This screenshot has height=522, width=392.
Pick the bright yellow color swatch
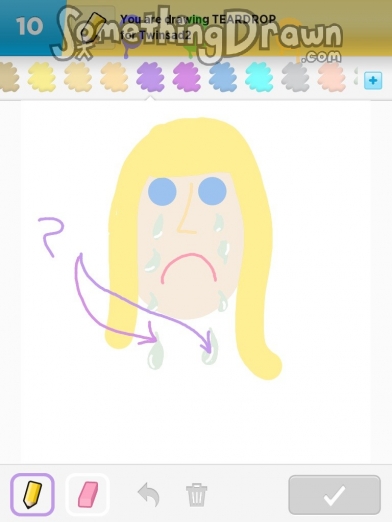tap(41, 78)
